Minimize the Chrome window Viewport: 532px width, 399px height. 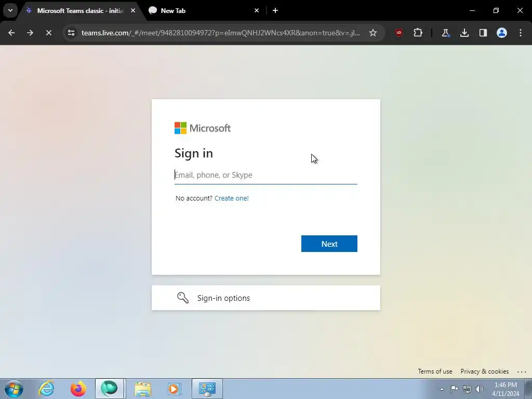click(472, 10)
